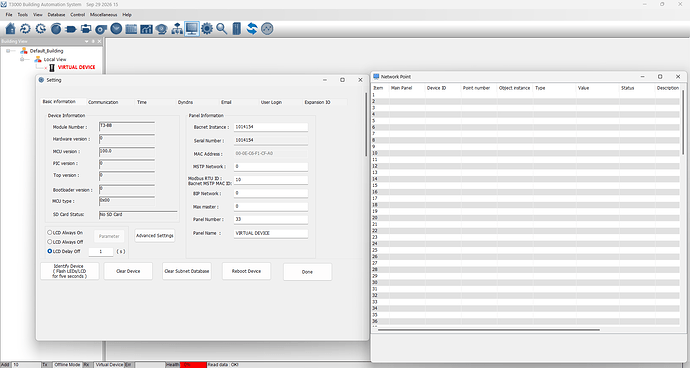Screen dimensions: 690x368
Task: Switch to the Dyndns tab
Action: 185,102
